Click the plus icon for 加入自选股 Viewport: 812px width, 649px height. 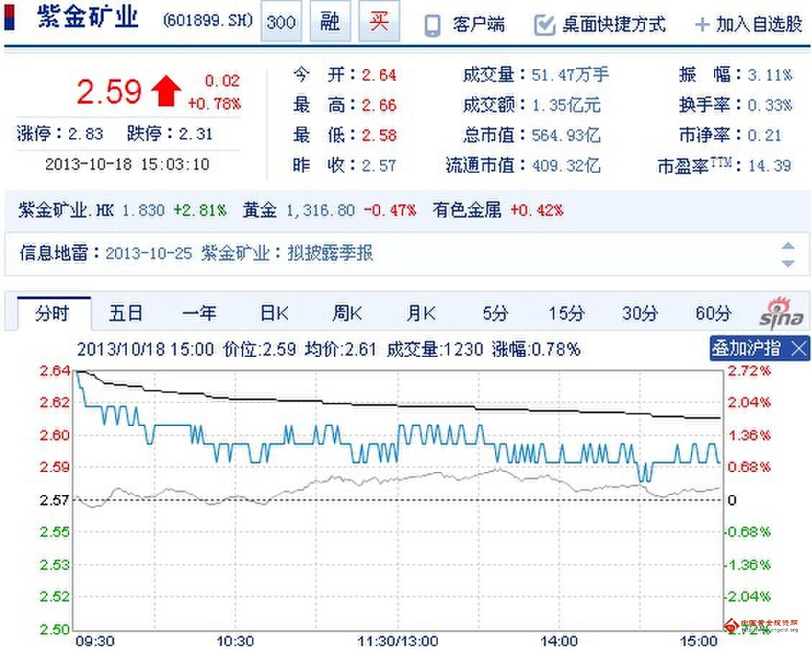click(702, 24)
